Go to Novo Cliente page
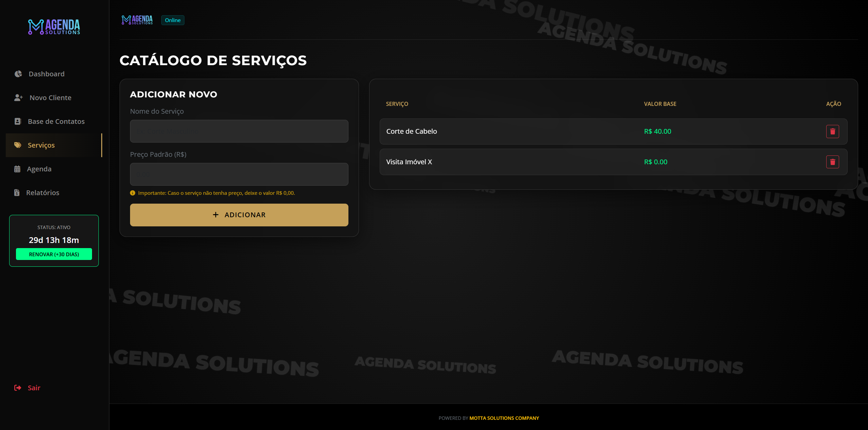Image resolution: width=868 pixels, height=430 pixels. (x=50, y=98)
